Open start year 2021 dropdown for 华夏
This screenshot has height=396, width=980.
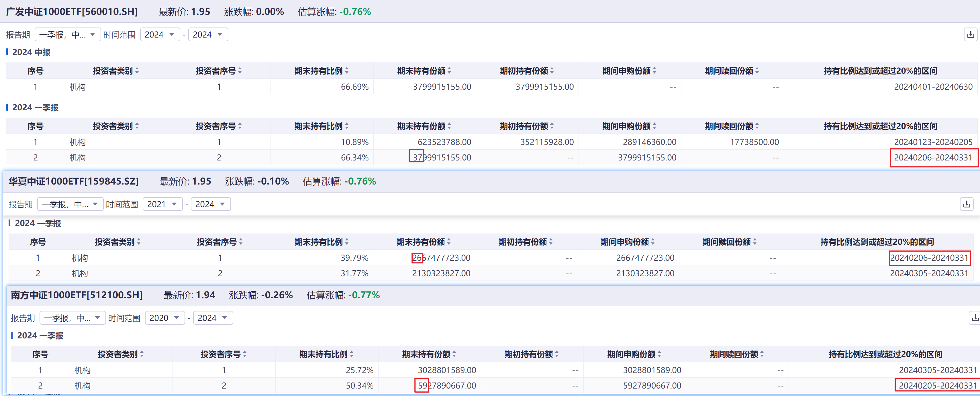point(162,204)
